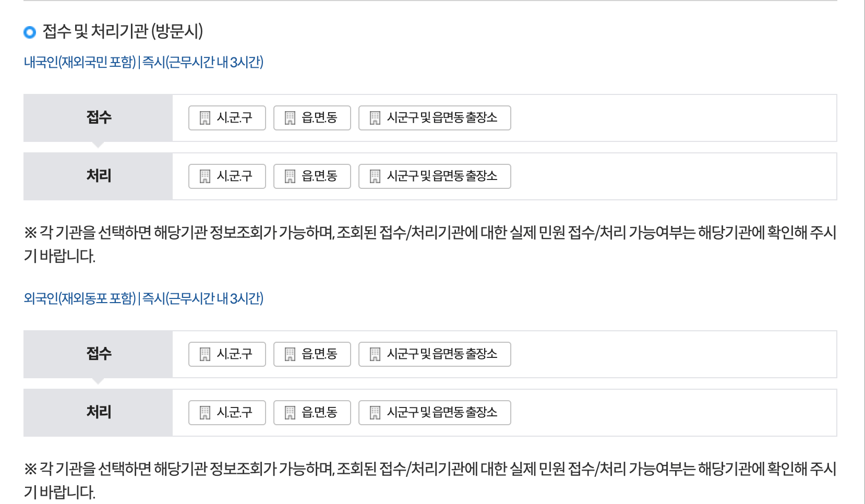The image size is (865, 504).
Task: Select 시.군.구 under 외국인 접수
Action: (226, 354)
